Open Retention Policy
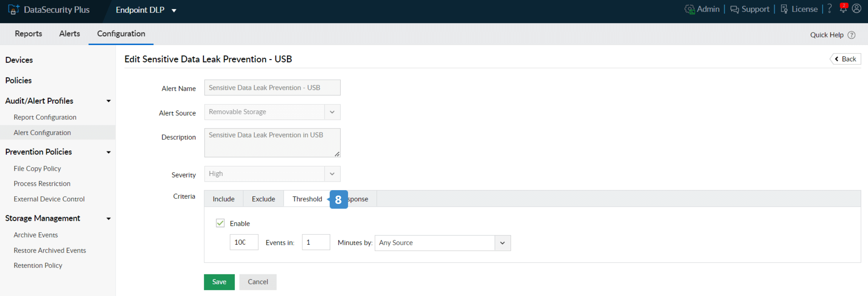Screen dimensions: 868x296 (x=38, y=266)
